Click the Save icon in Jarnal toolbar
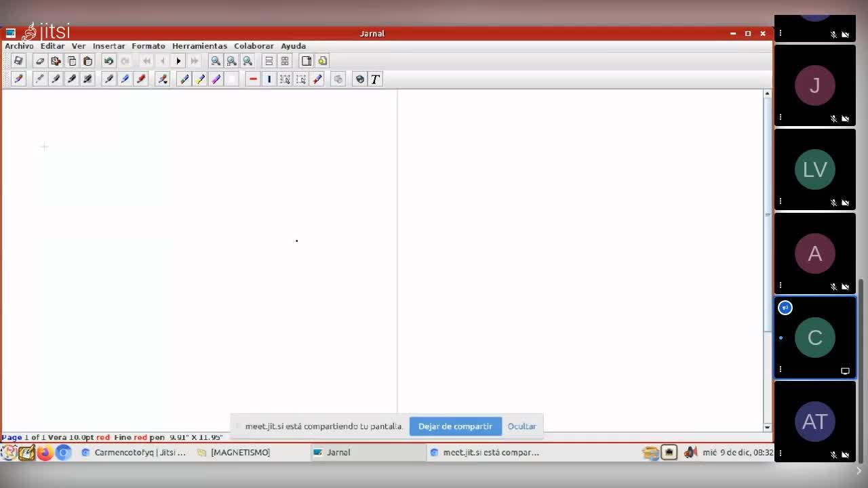This screenshot has height=488, width=868. 18,61
